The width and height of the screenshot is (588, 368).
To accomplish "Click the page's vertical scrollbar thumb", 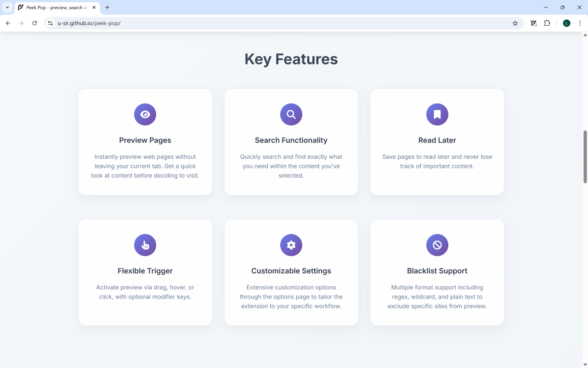I will (x=585, y=156).
